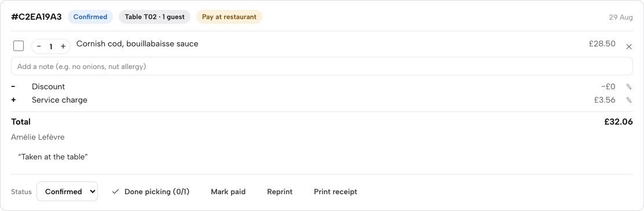Edit the discount with the pencil icon

[628, 86]
